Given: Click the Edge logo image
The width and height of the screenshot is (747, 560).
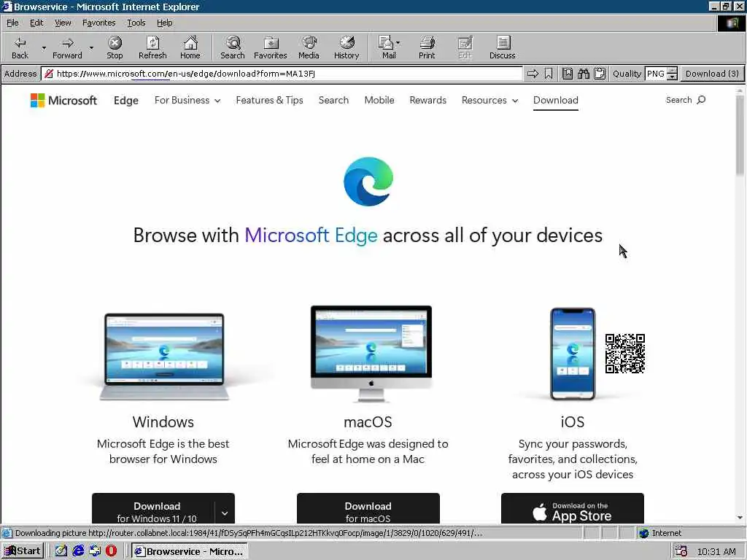Looking at the screenshot, I should tap(368, 182).
